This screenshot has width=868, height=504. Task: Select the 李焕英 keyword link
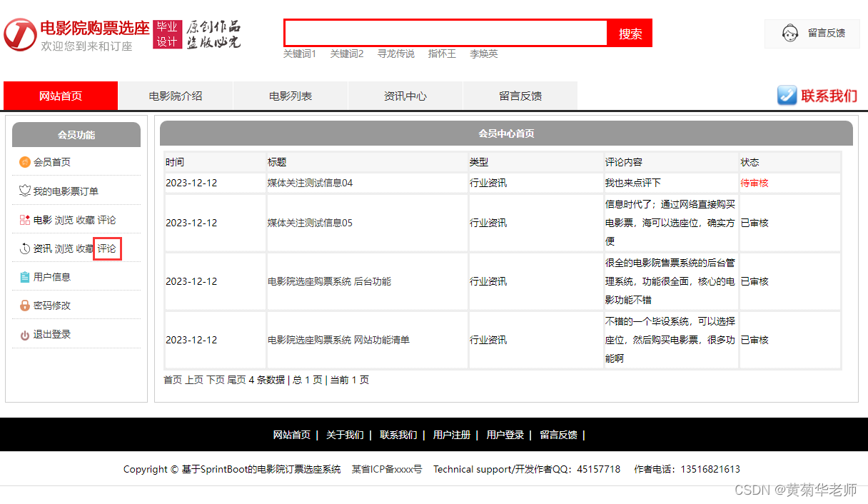coord(484,54)
